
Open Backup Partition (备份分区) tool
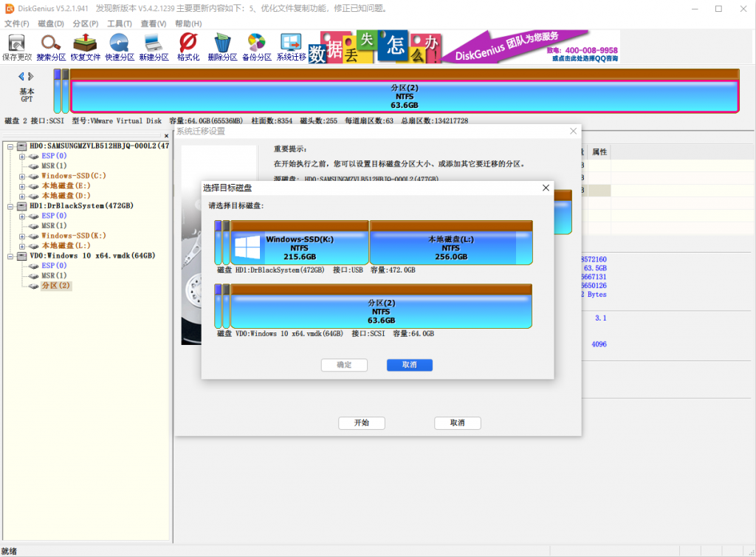click(256, 47)
